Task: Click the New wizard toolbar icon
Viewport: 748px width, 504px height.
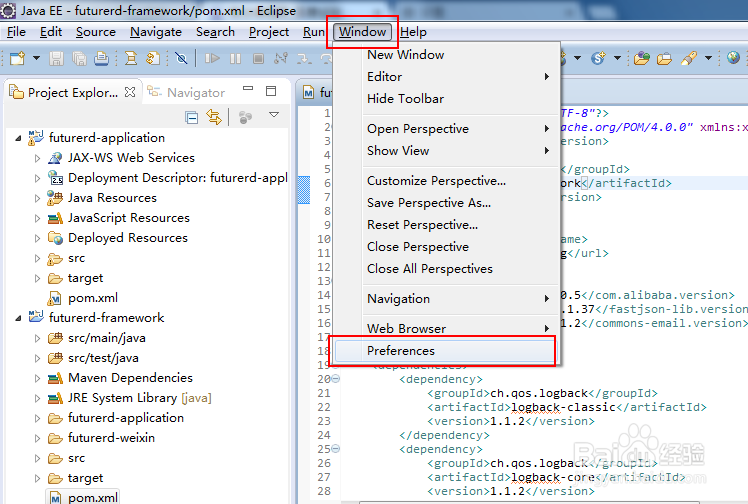Action: pos(17,59)
